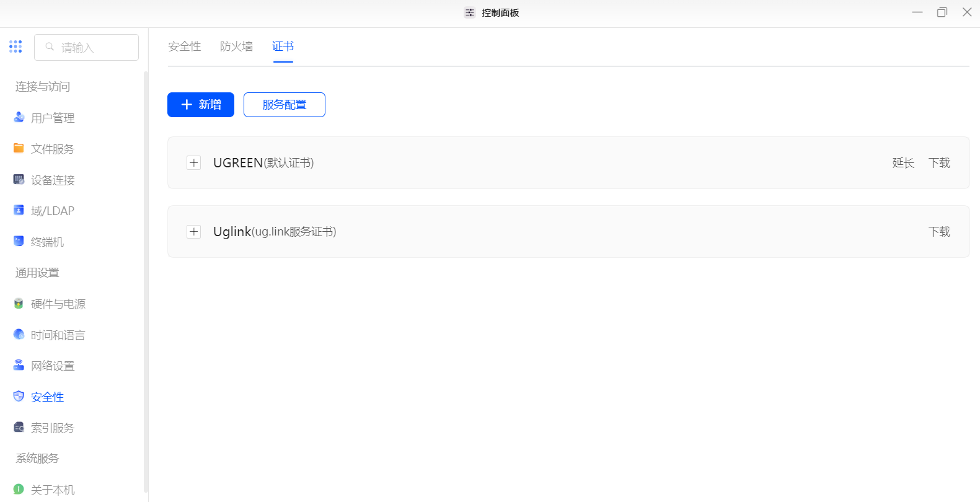
Task: Open 索引服务 in the sidebar
Action: point(53,428)
